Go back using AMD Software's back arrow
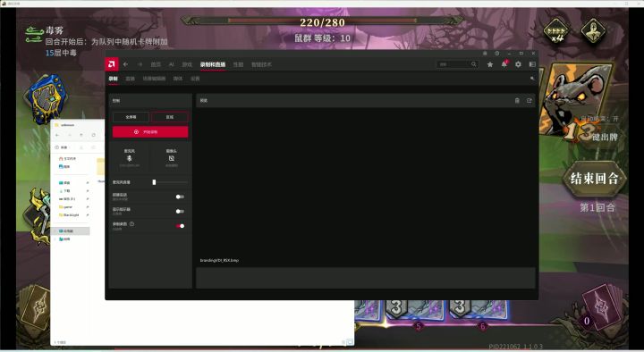Image resolution: width=644 pixels, height=352 pixels. pyautogui.click(x=126, y=64)
